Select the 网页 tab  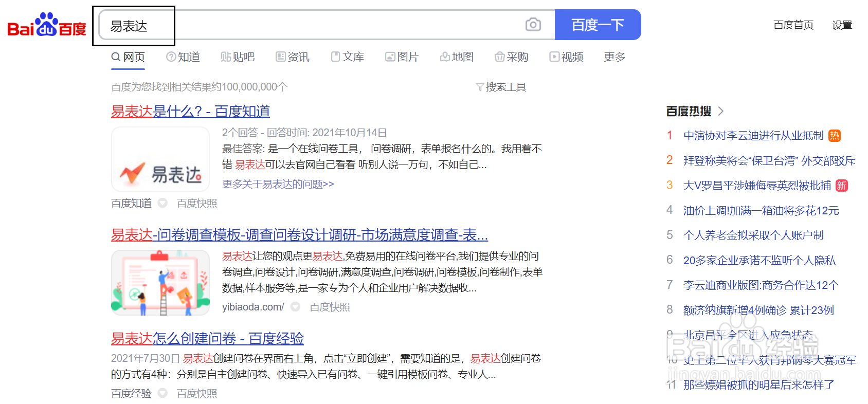click(129, 57)
